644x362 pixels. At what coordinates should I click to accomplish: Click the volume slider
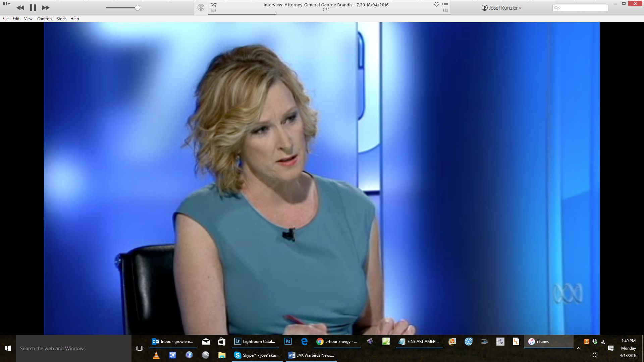click(x=123, y=8)
